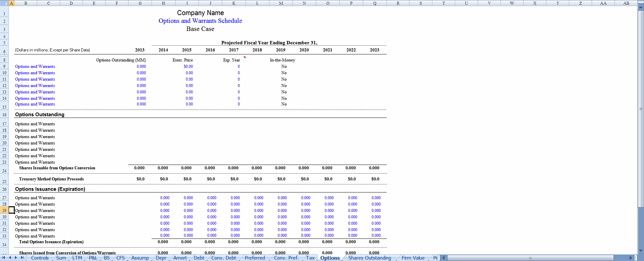Open the Controls sheet tab

click(40, 258)
